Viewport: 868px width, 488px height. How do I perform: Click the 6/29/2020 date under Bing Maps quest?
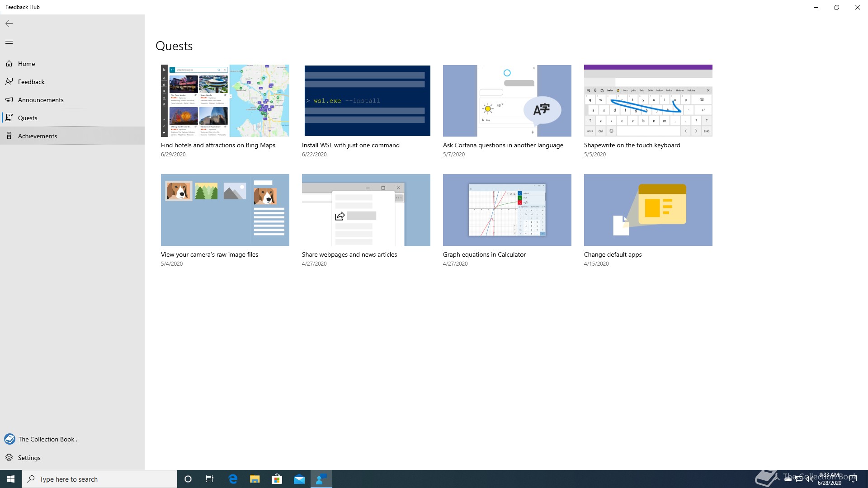pyautogui.click(x=173, y=155)
